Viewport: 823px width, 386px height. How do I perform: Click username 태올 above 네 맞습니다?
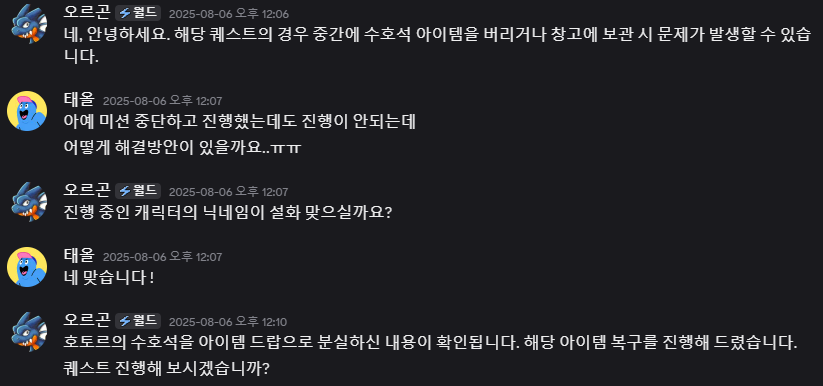(x=79, y=255)
